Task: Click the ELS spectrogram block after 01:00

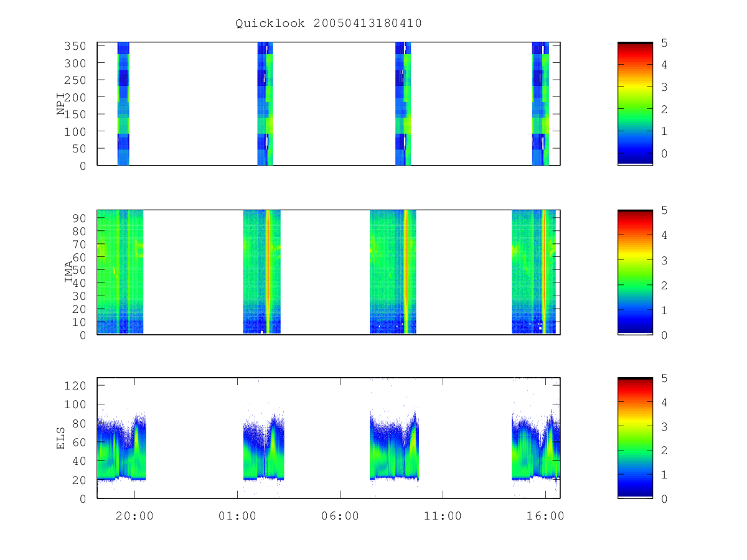Action: pos(263,448)
